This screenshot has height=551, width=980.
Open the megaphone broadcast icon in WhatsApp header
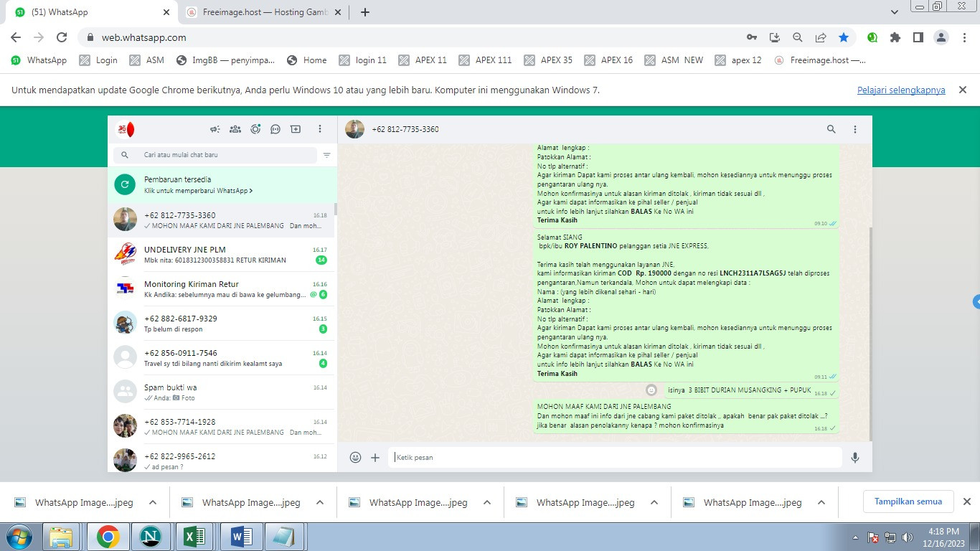tap(215, 129)
